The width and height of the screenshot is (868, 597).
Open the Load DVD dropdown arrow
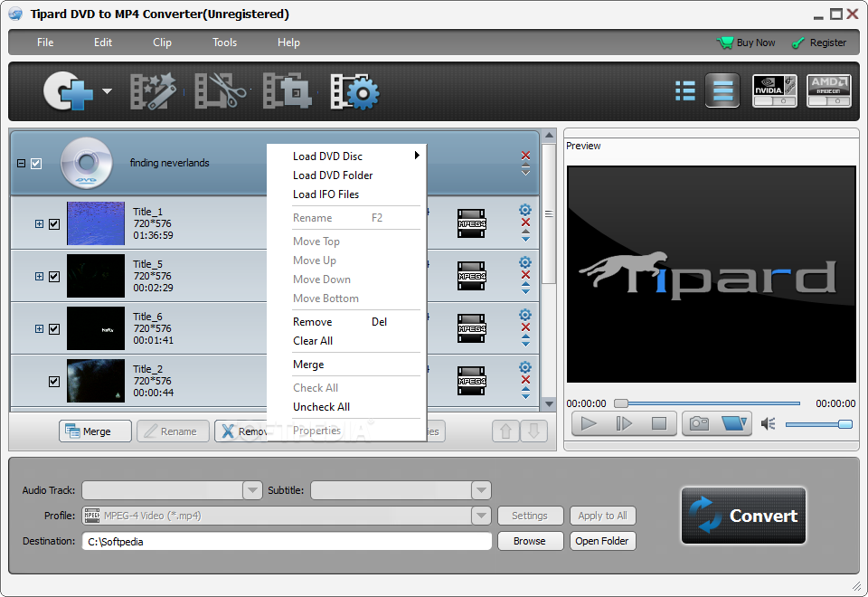click(107, 90)
